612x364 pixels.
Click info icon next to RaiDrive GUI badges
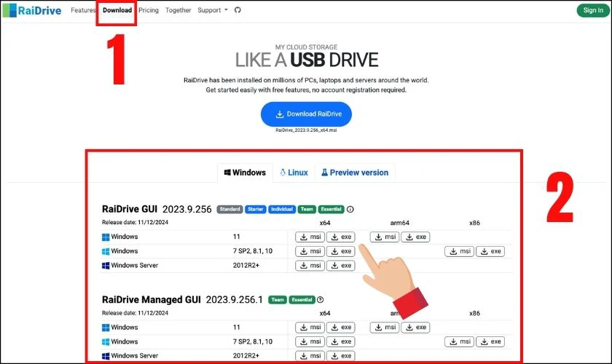click(350, 210)
